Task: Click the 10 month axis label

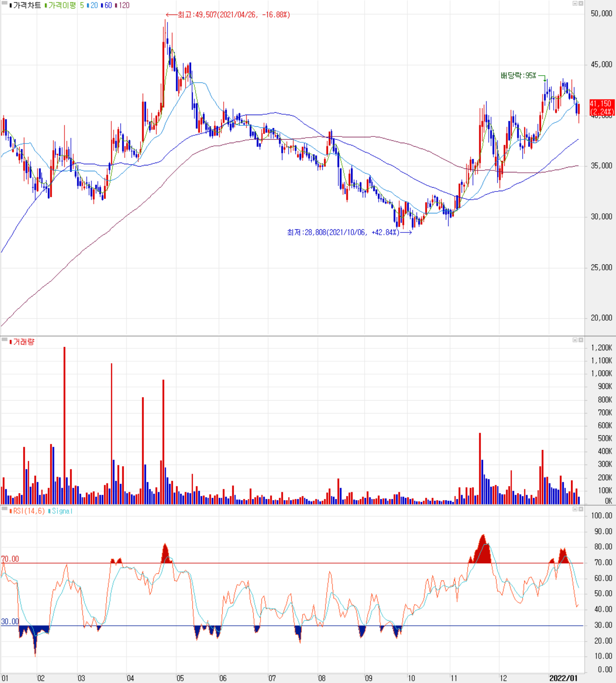Action: [412, 678]
